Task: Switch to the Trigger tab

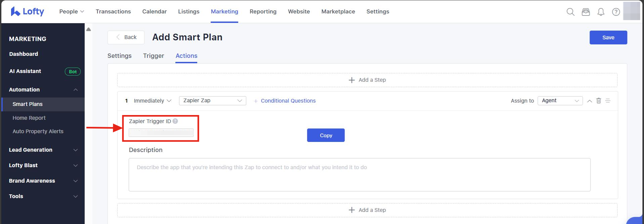Action: (x=154, y=56)
